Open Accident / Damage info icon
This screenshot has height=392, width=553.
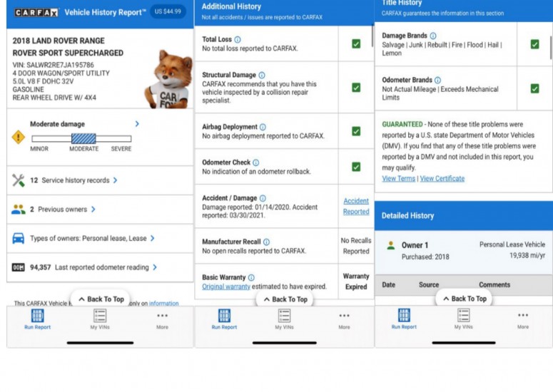(263, 198)
